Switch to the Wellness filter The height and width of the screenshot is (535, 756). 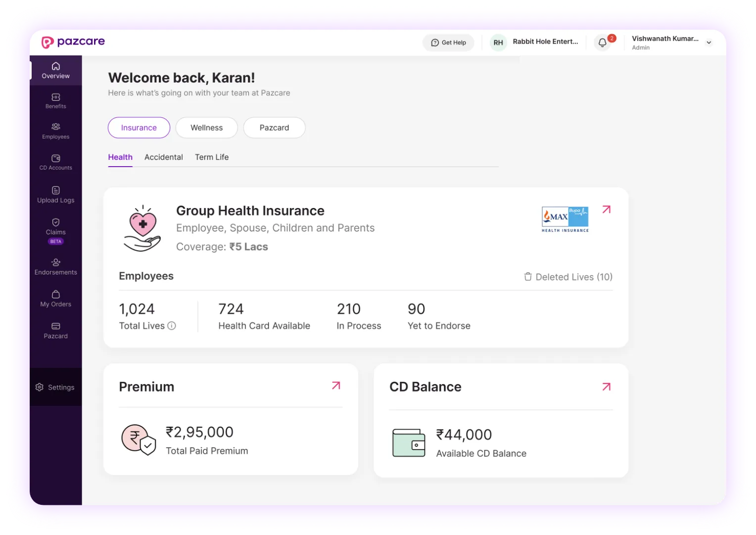click(206, 128)
